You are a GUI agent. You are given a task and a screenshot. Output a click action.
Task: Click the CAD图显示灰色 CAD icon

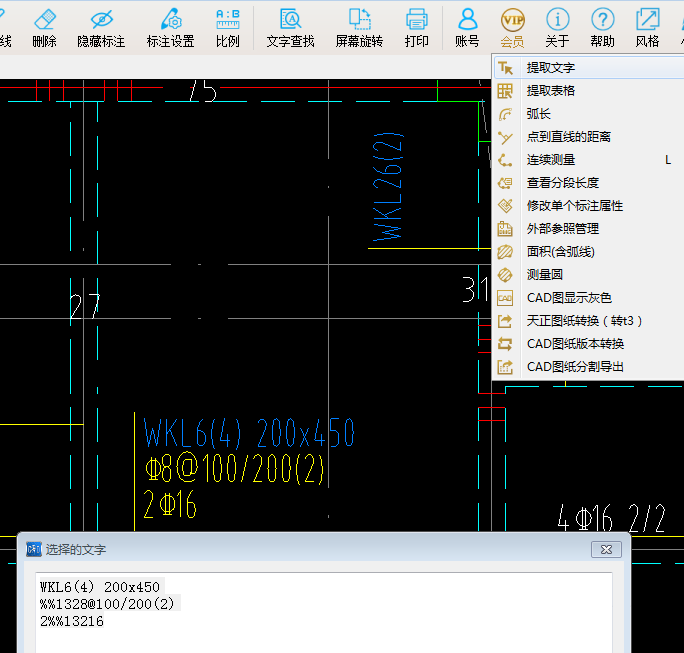(505, 298)
